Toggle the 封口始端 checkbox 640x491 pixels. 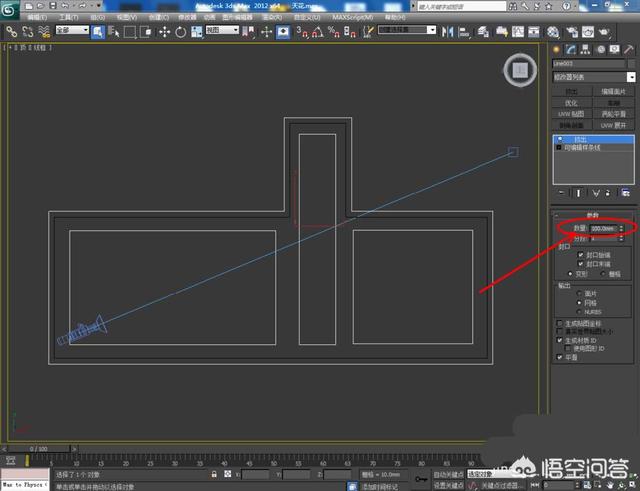point(580,255)
